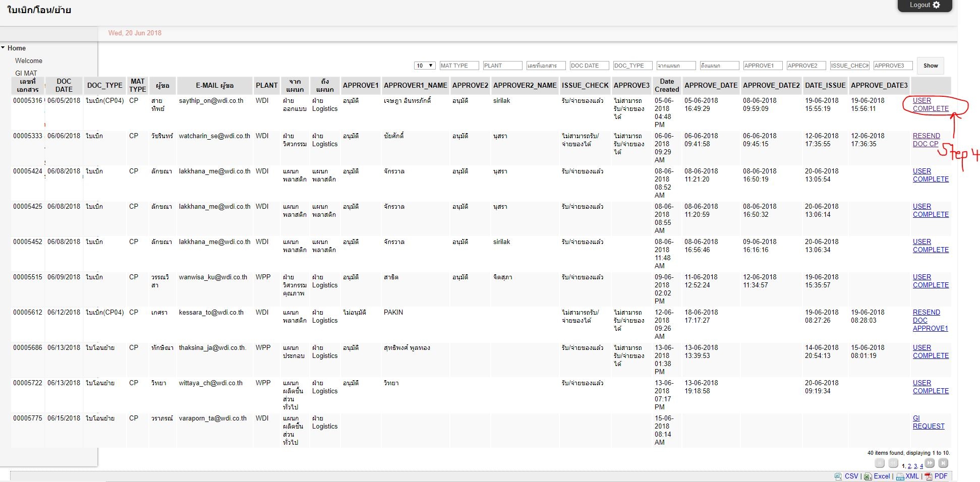Open USER COMPLETE link for document 00005452
980x482 pixels.
point(931,246)
